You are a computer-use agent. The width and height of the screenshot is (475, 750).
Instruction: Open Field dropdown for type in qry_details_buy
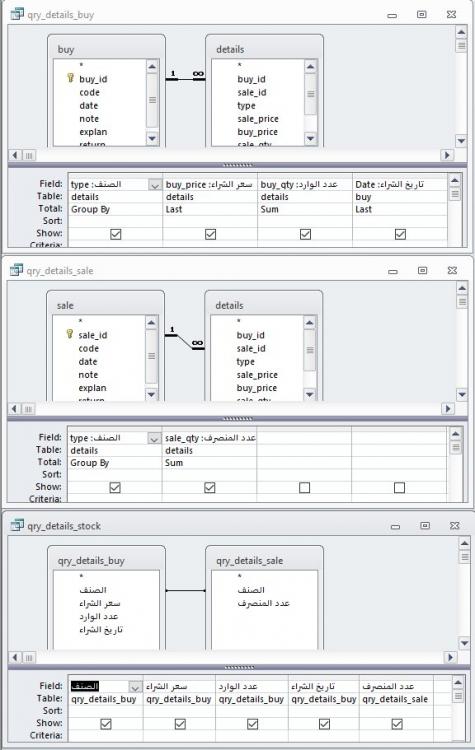tap(155, 185)
